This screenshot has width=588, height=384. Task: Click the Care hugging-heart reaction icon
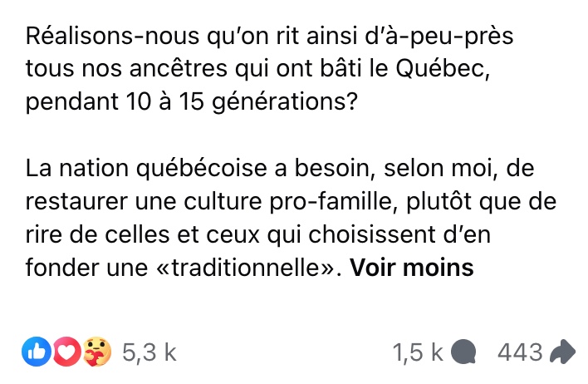(x=97, y=352)
